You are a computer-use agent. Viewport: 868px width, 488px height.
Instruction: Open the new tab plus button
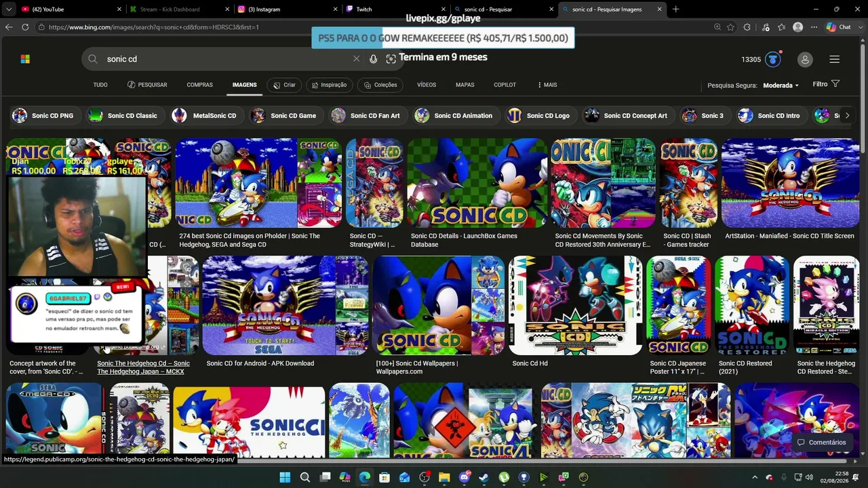tap(675, 9)
